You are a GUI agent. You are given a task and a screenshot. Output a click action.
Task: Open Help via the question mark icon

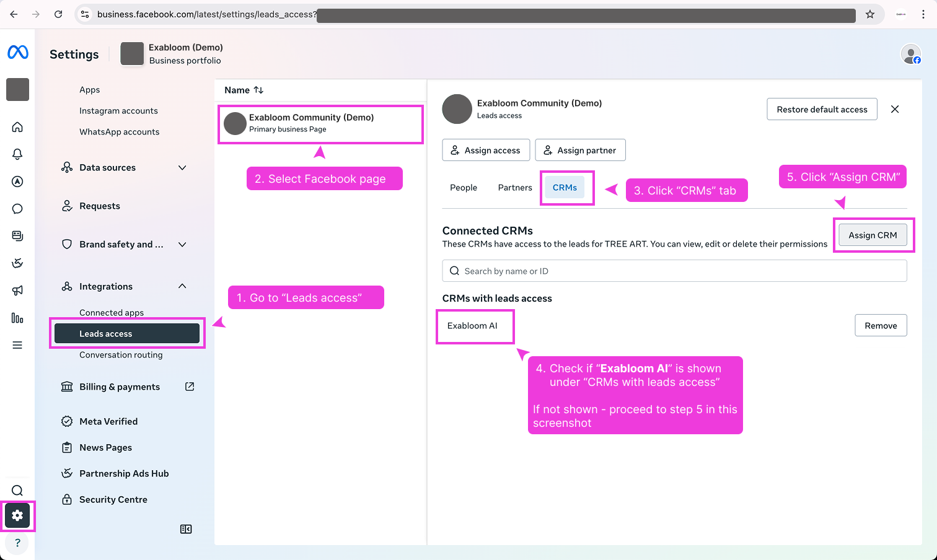[17, 543]
